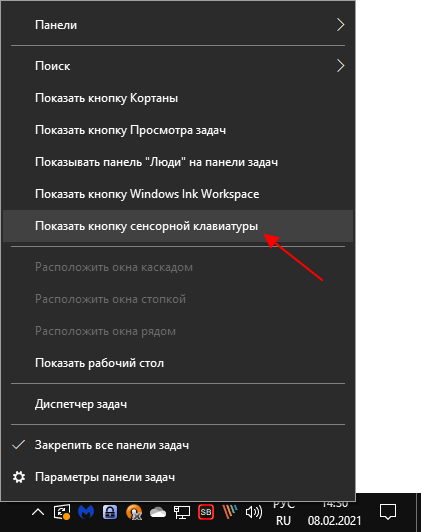The width and height of the screenshot is (421, 532).
Task: Open the volume speaker icon
Action: [253, 512]
